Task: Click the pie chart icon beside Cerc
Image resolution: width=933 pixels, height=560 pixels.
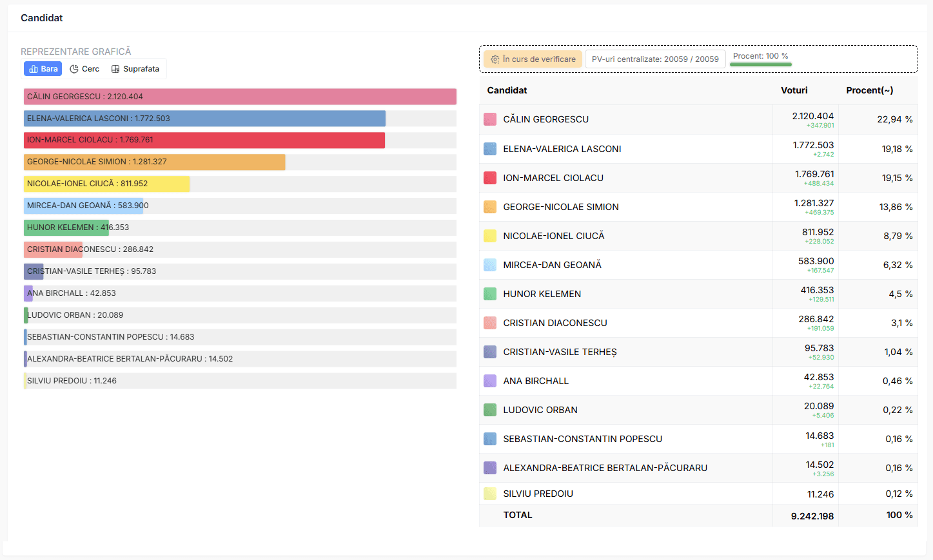Action: (x=74, y=69)
